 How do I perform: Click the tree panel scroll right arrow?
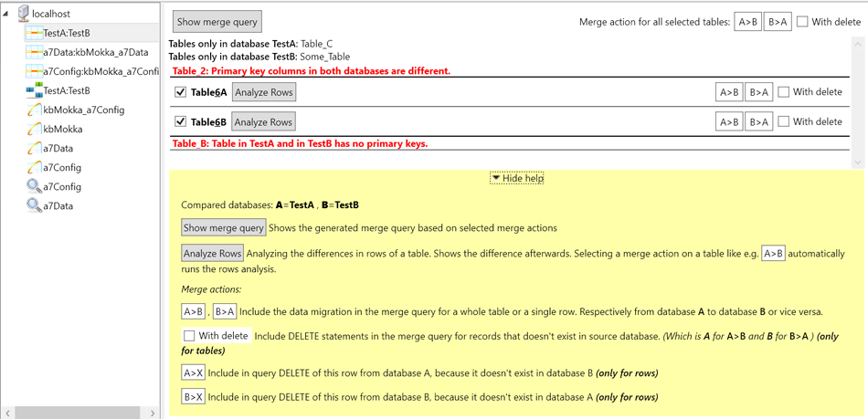pyautogui.click(x=153, y=413)
